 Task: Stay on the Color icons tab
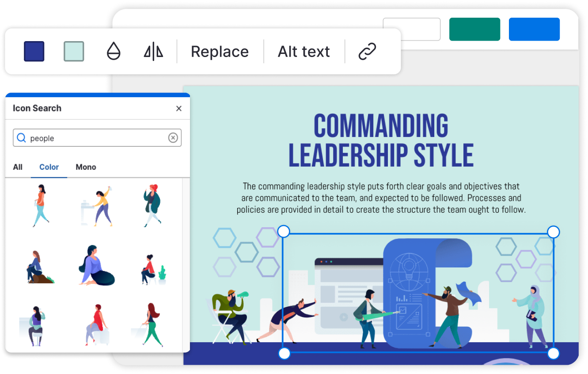(49, 167)
